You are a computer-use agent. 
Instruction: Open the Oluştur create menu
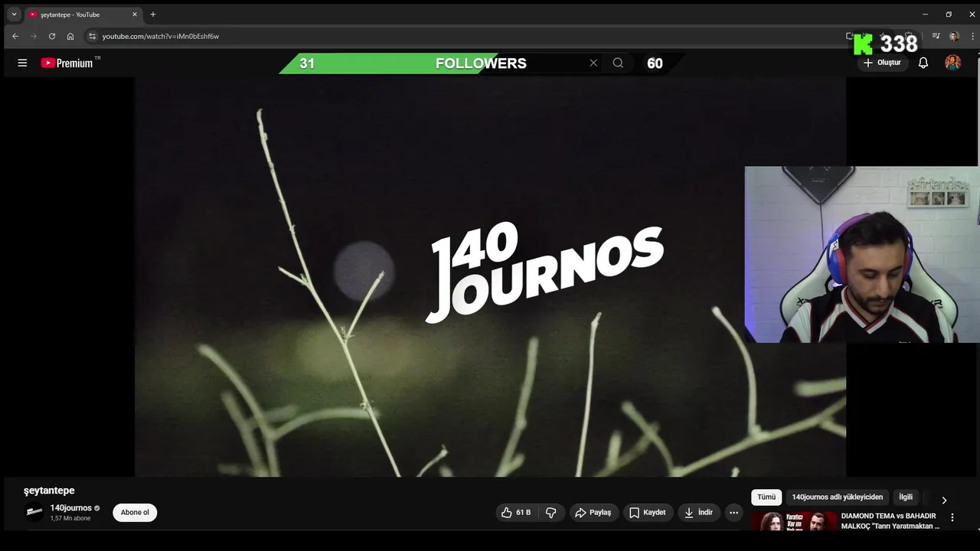(x=882, y=63)
